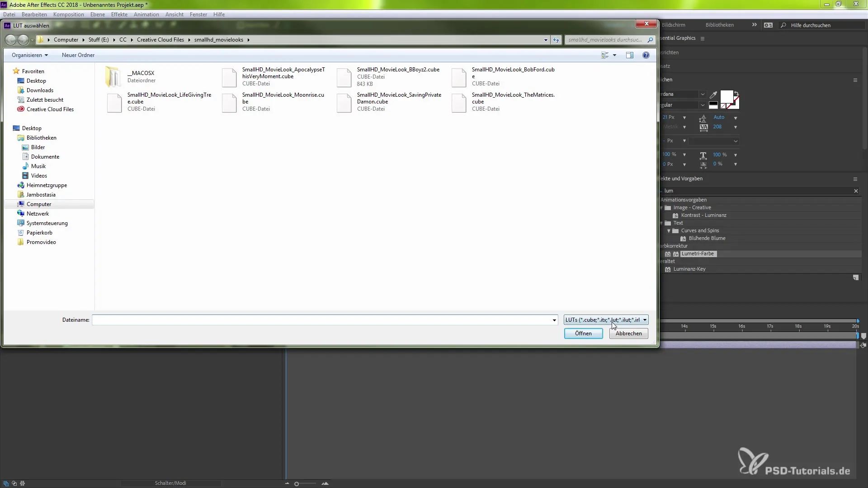Select the Lumetri-Farbe effect
868x488 pixels.
coord(698,254)
